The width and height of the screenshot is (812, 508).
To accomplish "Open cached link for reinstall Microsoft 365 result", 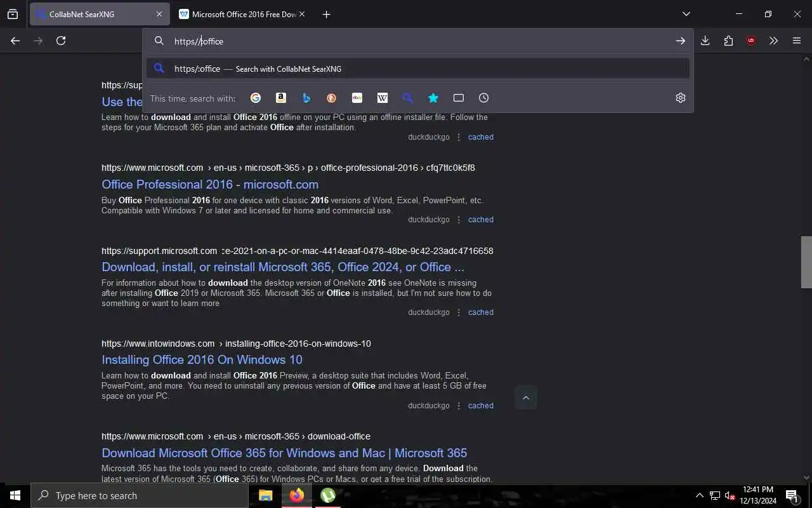I will [x=481, y=312].
